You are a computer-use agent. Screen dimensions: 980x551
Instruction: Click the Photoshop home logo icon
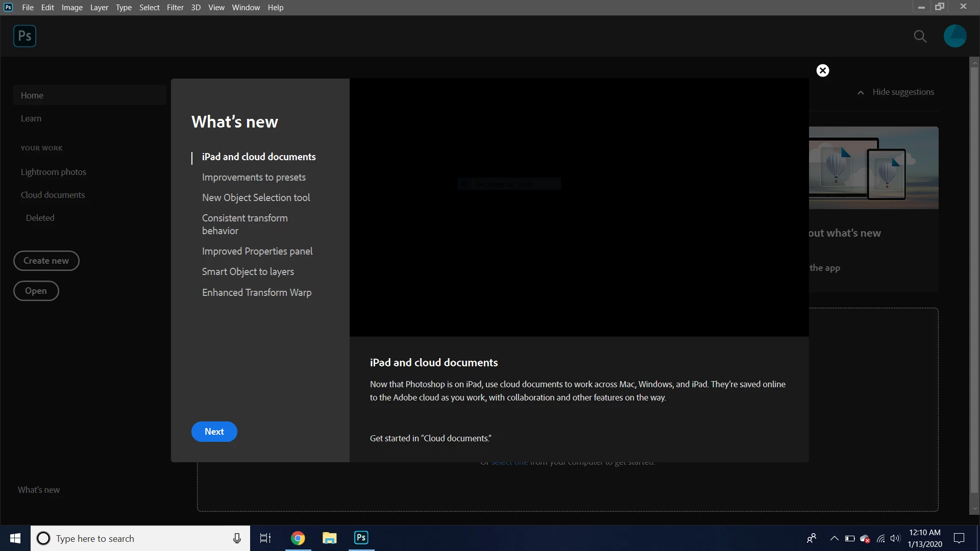pyautogui.click(x=24, y=36)
